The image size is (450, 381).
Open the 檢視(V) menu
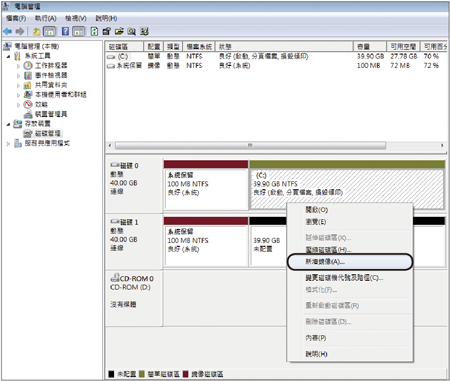(76, 18)
